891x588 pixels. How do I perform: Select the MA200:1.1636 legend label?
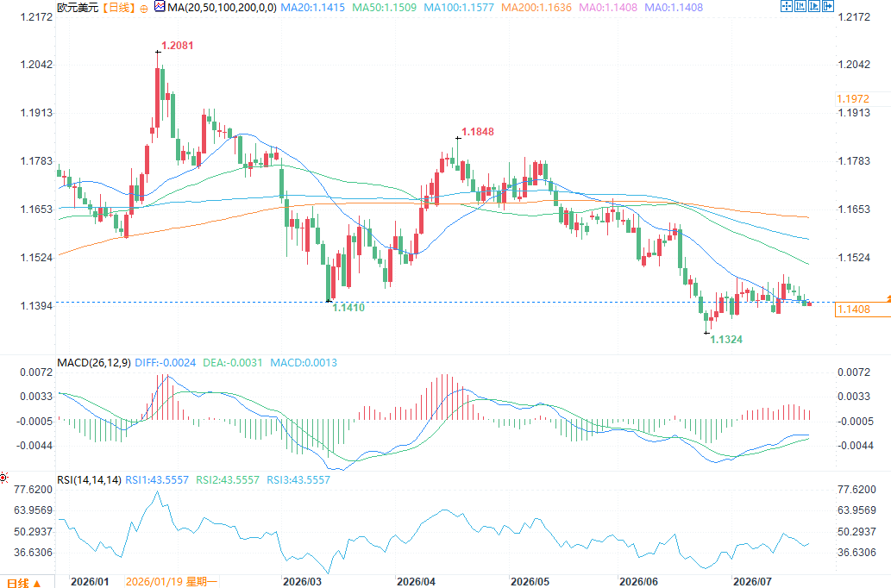536,8
